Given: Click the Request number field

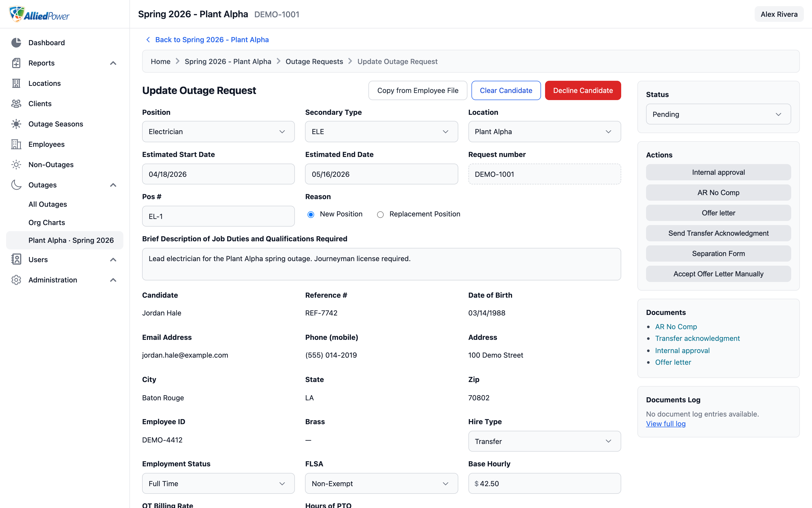Looking at the screenshot, I should (x=545, y=174).
